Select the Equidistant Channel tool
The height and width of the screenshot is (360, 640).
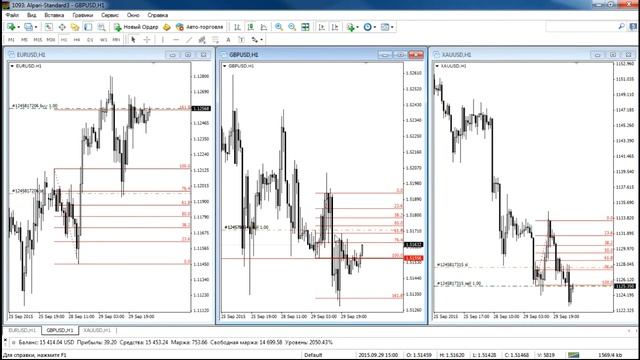coord(202,40)
